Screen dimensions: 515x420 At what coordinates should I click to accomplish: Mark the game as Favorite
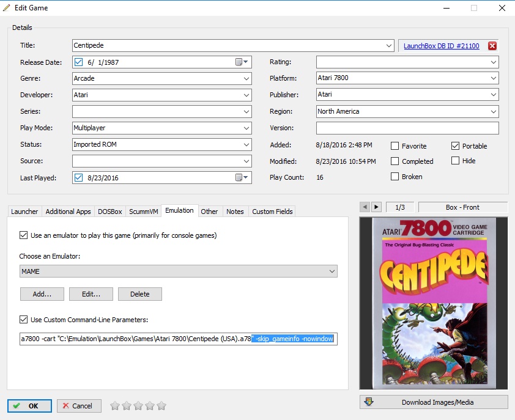(396, 147)
